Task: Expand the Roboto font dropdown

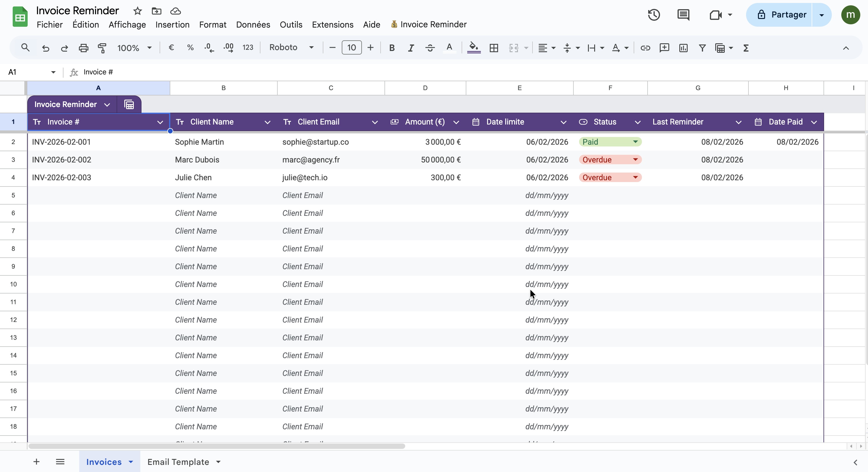Action: [311, 47]
